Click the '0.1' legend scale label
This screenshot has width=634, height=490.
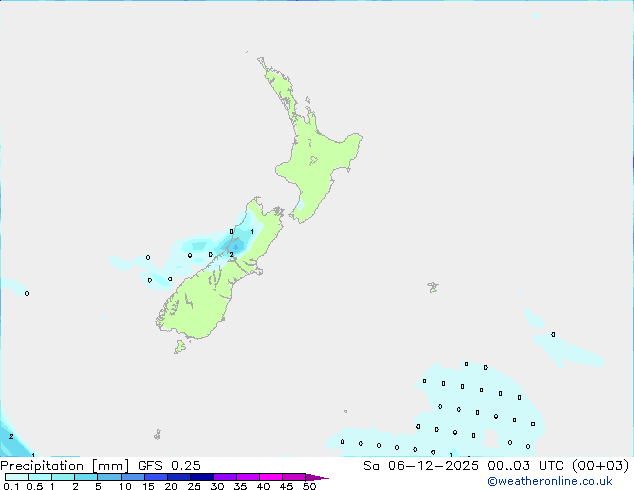tap(11, 486)
